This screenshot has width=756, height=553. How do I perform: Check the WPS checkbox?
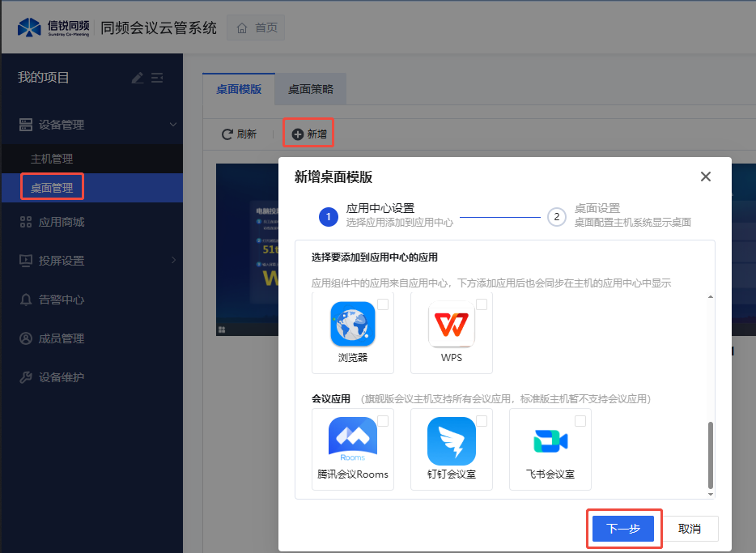click(x=482, y=304)
